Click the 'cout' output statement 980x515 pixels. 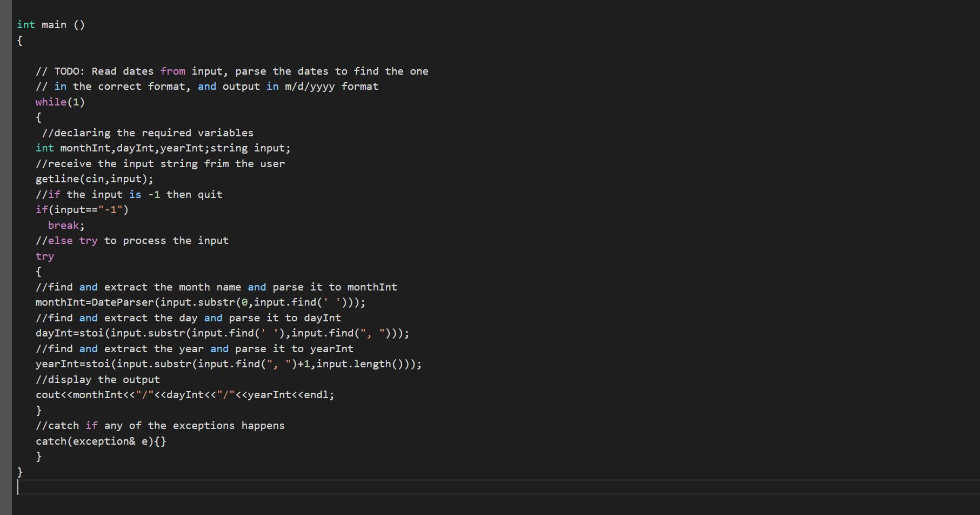(x=48, y=395)
